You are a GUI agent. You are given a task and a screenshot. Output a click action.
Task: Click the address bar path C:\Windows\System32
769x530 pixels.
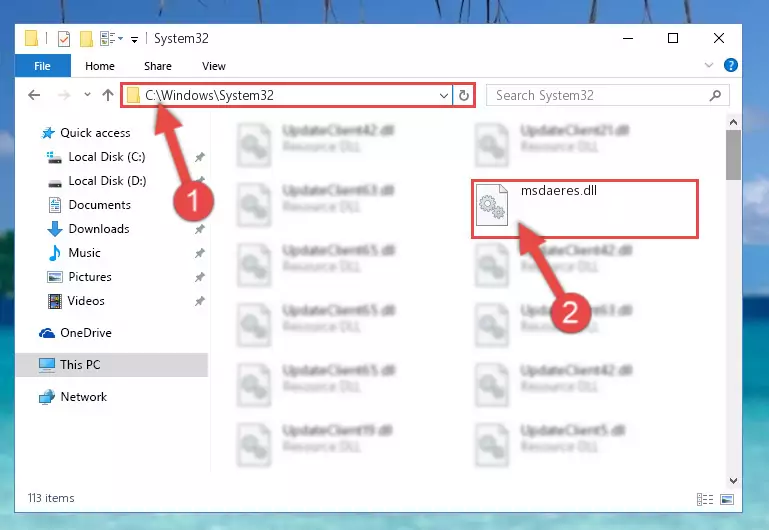209,95
